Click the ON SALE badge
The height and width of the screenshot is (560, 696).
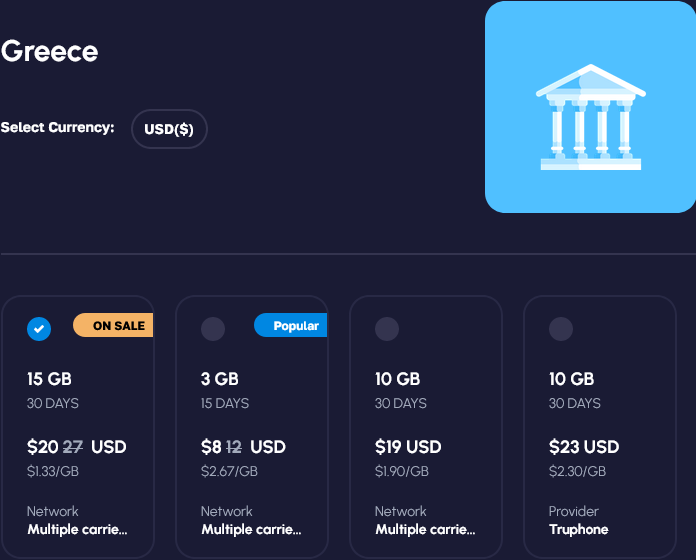click(x=114, y=325)
